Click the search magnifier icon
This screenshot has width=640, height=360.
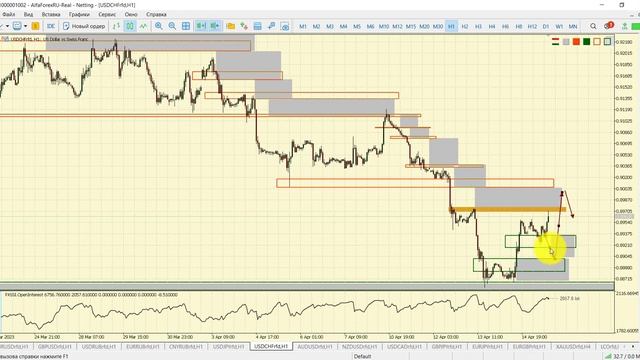593,26
